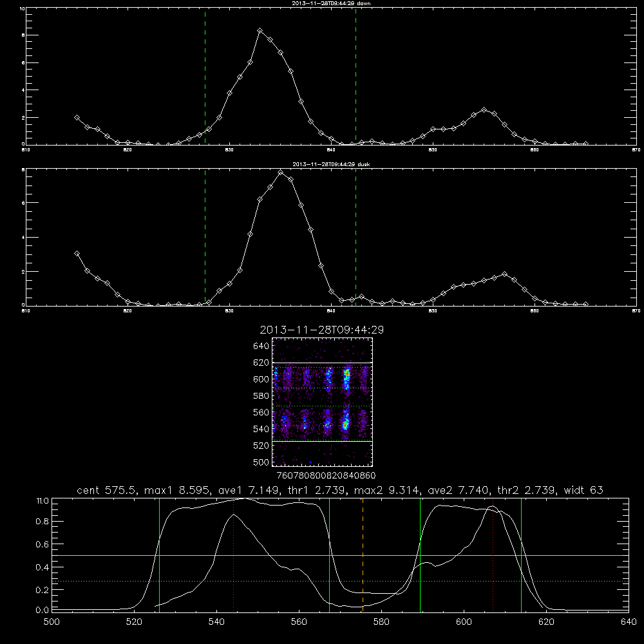Click the dusk plot title
This screenshot has width=644, height=644.
point(331,164)
